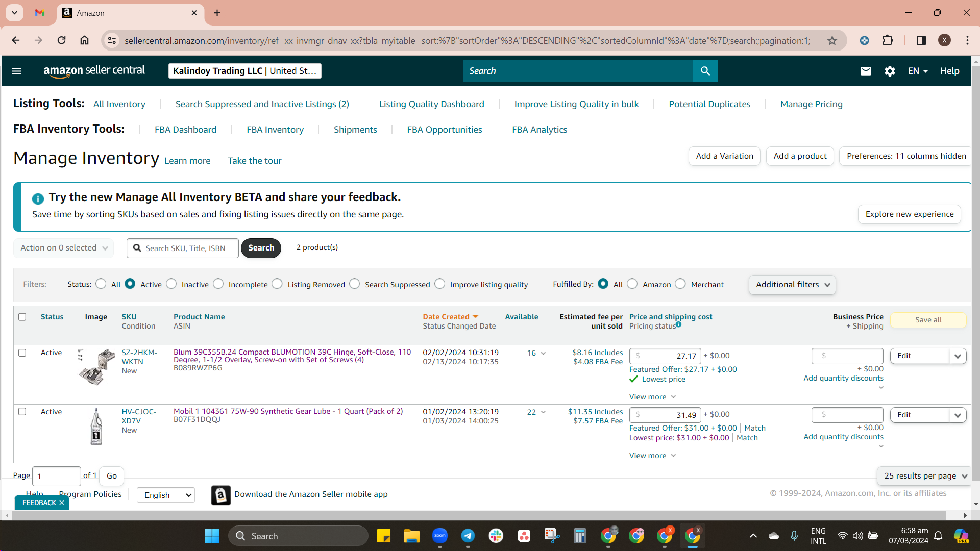The height and width of the screenshot is (551, 980).
Task: Open the browser side panel
Action: tap(921, 40)
